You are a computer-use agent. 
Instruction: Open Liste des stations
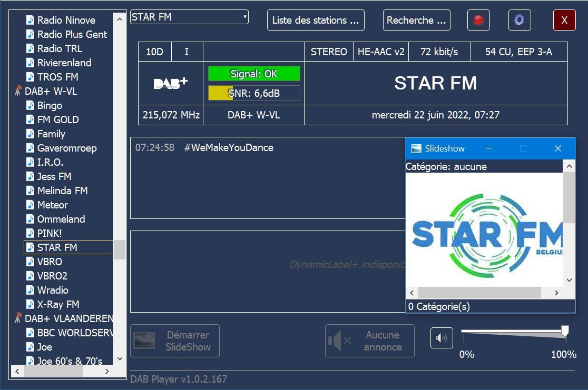click(316, 20)
